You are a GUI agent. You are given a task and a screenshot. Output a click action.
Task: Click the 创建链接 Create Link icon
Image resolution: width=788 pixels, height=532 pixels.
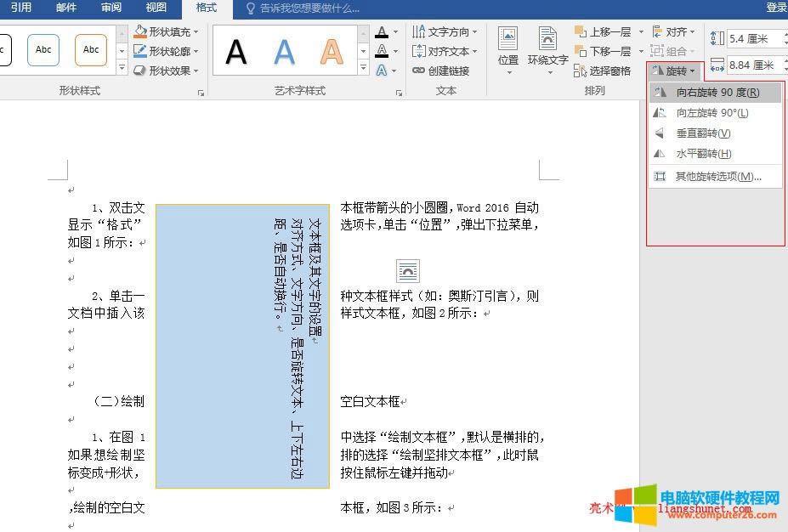pos(444,70)
